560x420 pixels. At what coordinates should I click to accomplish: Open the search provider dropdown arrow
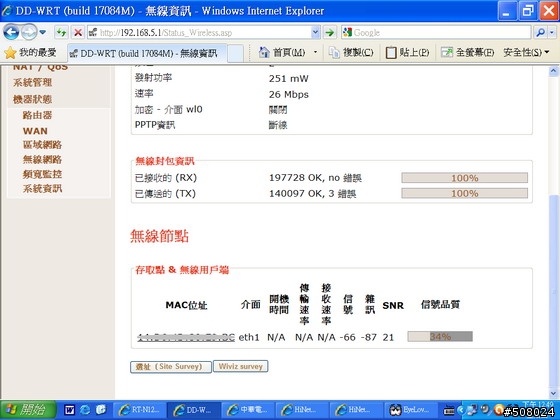[552, 33]
